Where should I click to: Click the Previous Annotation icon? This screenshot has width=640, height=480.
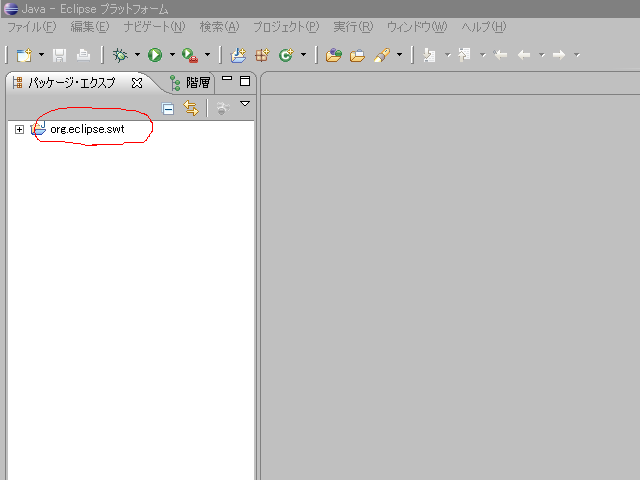coord(464,55)
